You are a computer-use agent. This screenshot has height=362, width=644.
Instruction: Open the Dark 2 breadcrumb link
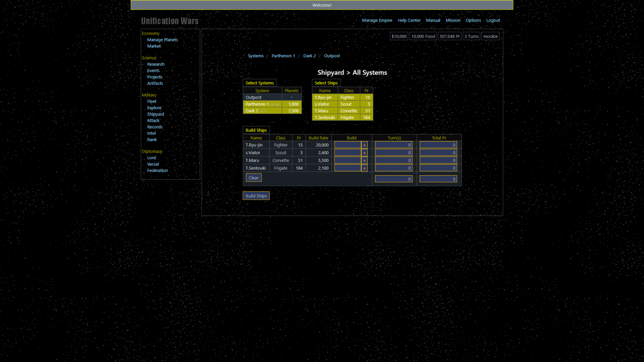coord(309,56)
